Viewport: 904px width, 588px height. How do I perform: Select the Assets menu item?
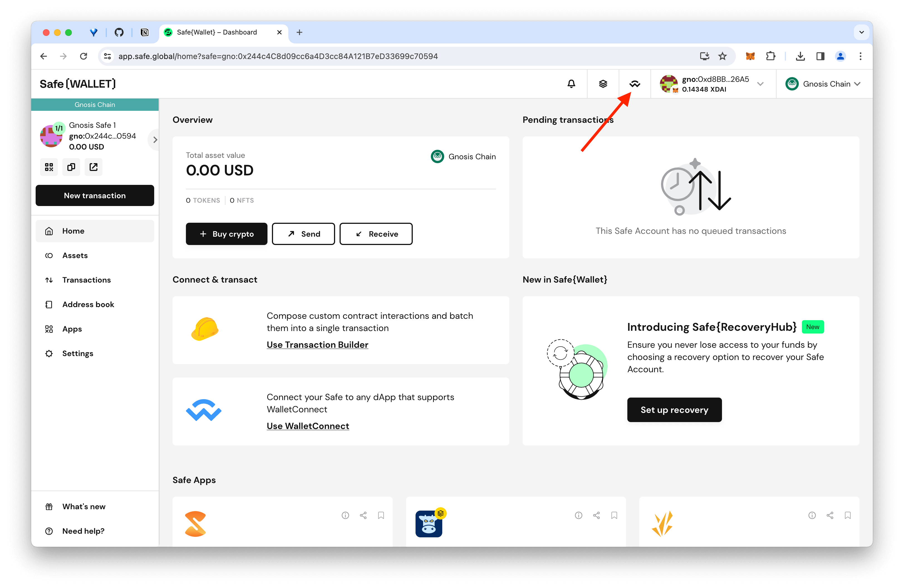(75, 255)
